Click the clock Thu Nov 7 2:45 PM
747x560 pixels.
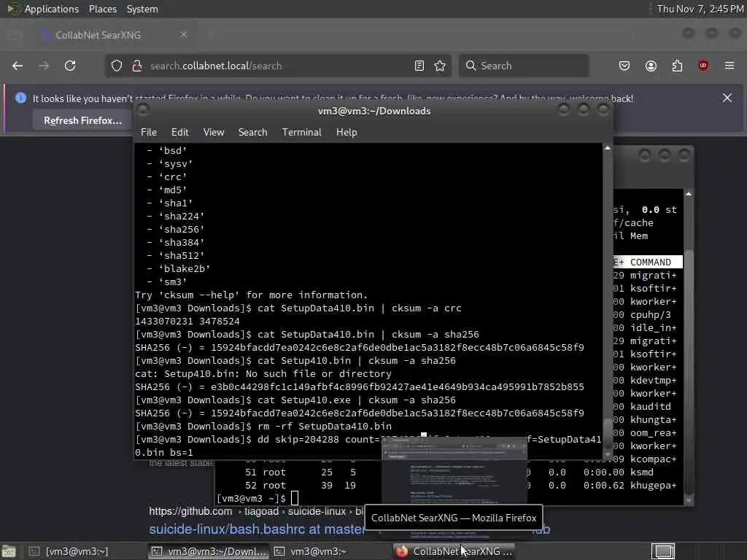[700, 9]
